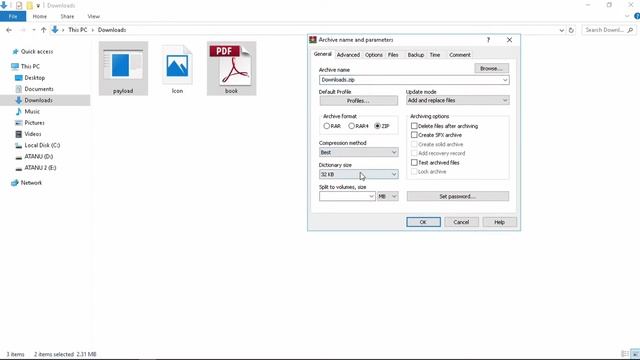The image size is (640, 360).
Task: Select RAR4 archive format
Action: pos(351,126)
